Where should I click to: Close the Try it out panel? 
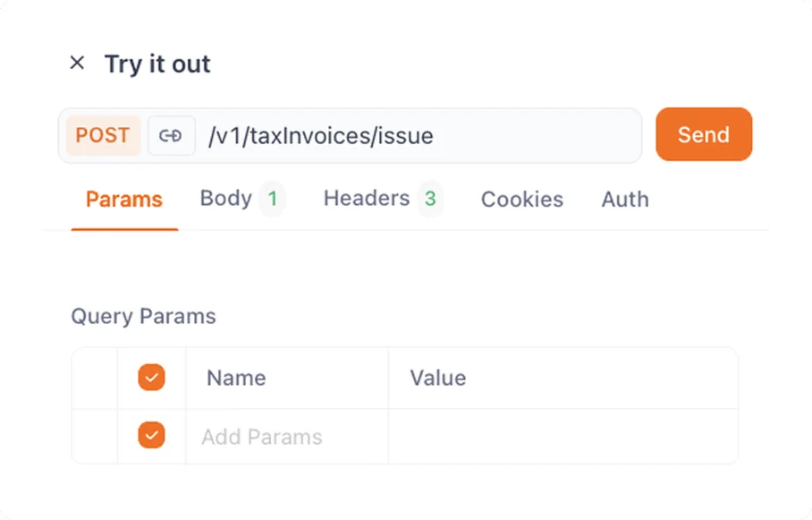pyautogui.click(x=77, y=63)
